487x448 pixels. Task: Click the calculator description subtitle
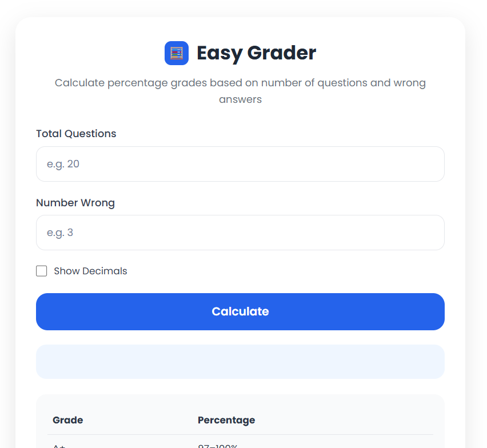coord(240,90)
